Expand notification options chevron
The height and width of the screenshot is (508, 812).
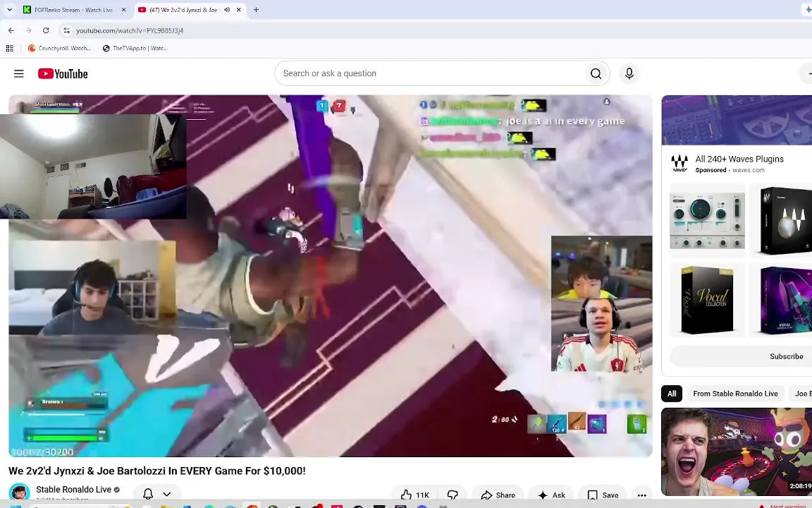[x=167, y=494]
